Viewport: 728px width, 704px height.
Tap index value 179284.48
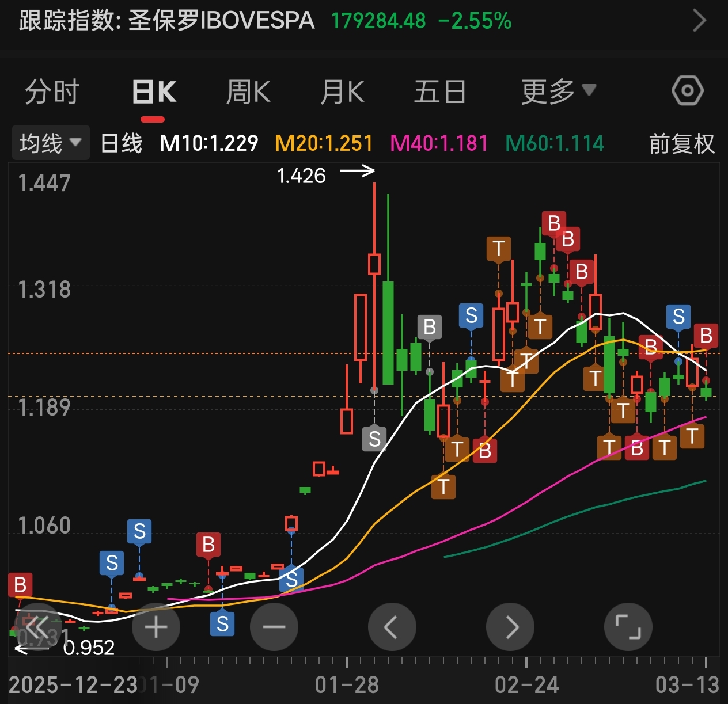click(378, 21)
